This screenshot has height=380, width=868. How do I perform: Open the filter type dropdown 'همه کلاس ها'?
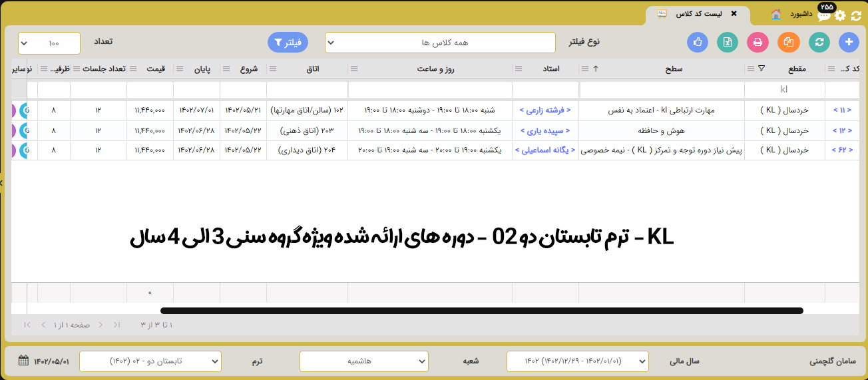click(440, 43)
